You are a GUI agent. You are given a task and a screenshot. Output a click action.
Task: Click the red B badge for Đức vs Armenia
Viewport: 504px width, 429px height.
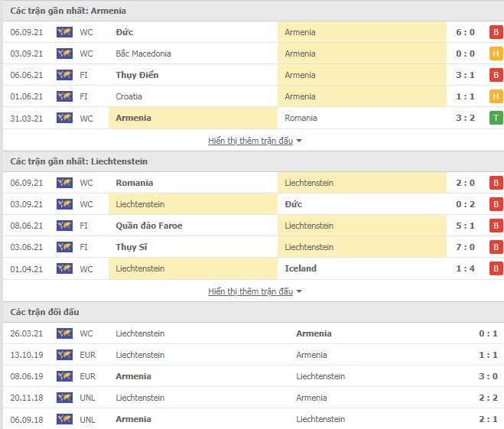(496, 32)
